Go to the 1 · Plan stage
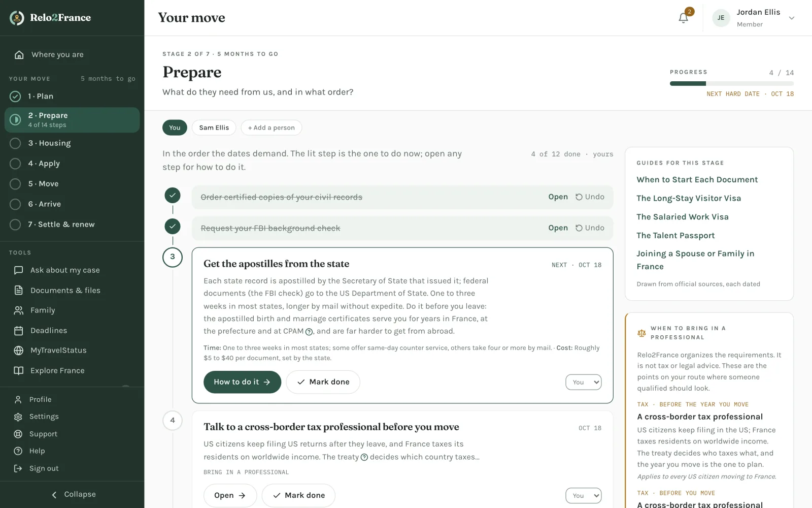 pos(72,97)
